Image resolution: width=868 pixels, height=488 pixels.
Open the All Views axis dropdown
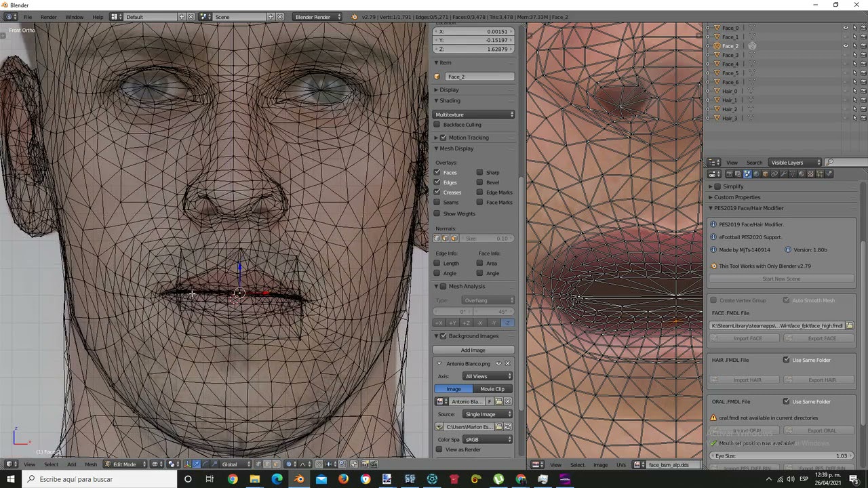(488, 376)
